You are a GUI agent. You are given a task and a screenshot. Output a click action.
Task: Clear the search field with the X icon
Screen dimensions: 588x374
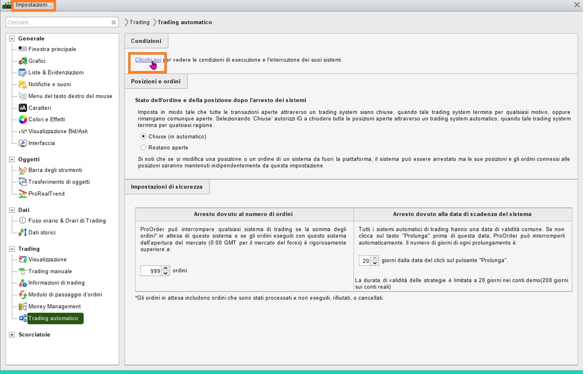click(114, 22)
